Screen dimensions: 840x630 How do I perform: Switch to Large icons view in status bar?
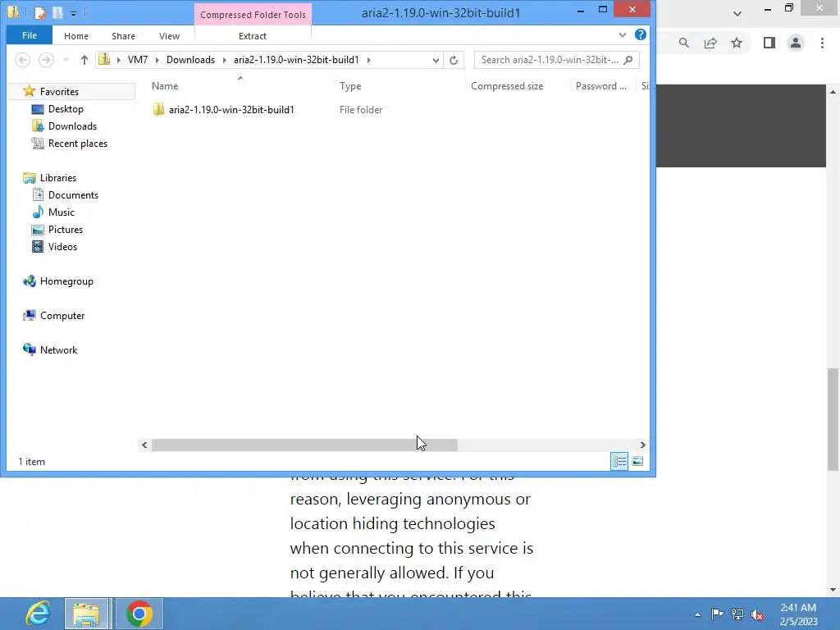tap(637, 461)
